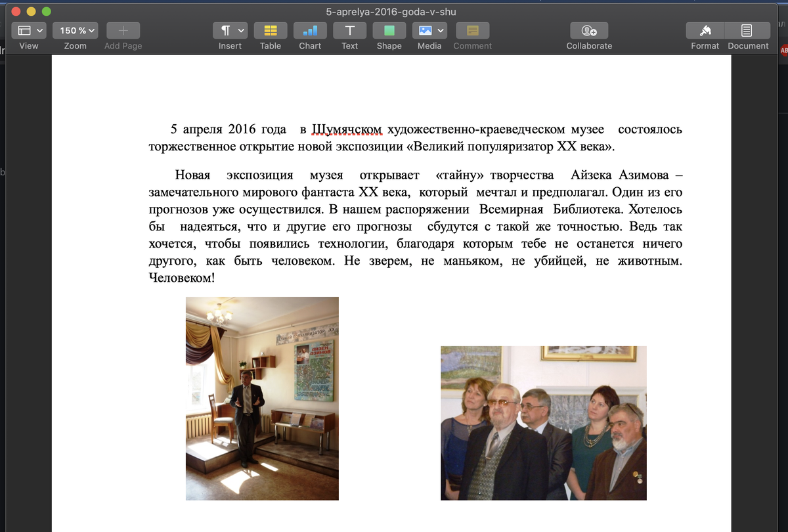The image size is (788, 532).
Task: Add a green Shape
Action: pyautogui.click(x=388, y=30)
